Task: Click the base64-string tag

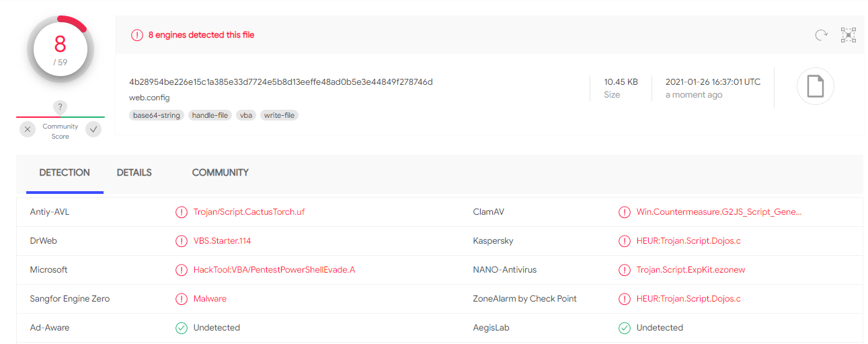Action: point(157,115)
